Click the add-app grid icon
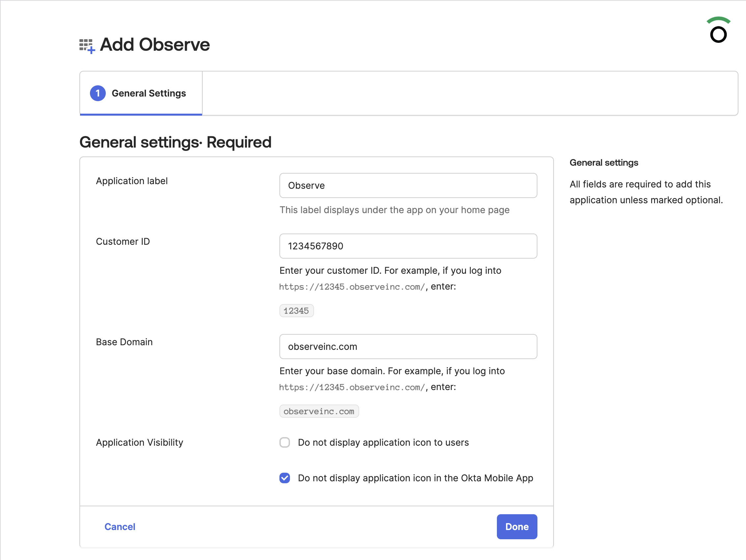This screenshot has height=560, width=746. click(x=87, y=45)
